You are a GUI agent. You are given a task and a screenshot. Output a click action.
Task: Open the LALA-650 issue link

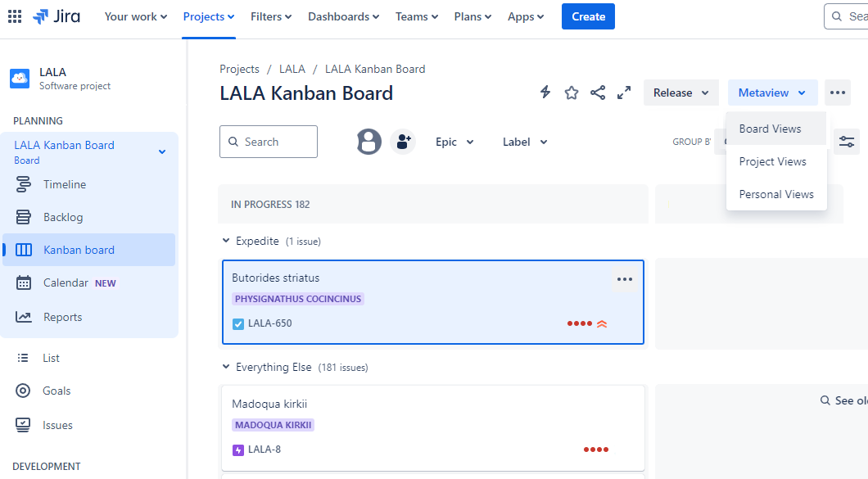(x=269, y=323)
